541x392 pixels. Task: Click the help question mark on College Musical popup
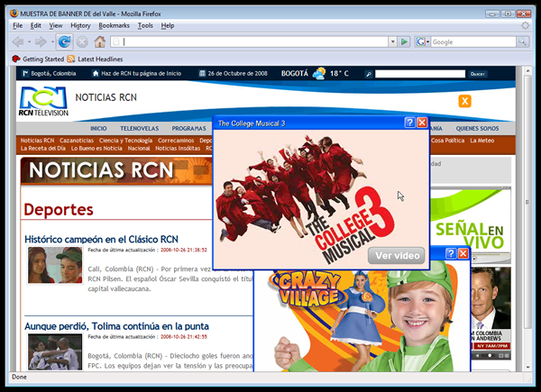(409, 123)
